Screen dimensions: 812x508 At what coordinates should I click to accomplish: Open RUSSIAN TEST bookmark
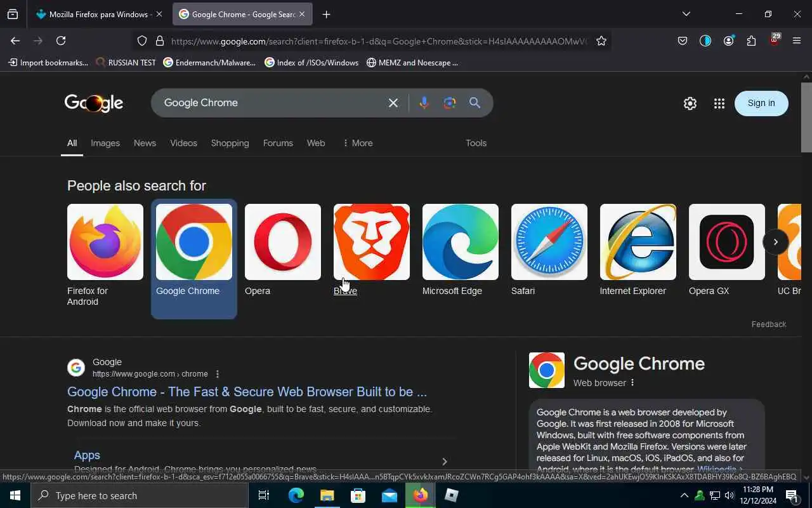(126, 62)
